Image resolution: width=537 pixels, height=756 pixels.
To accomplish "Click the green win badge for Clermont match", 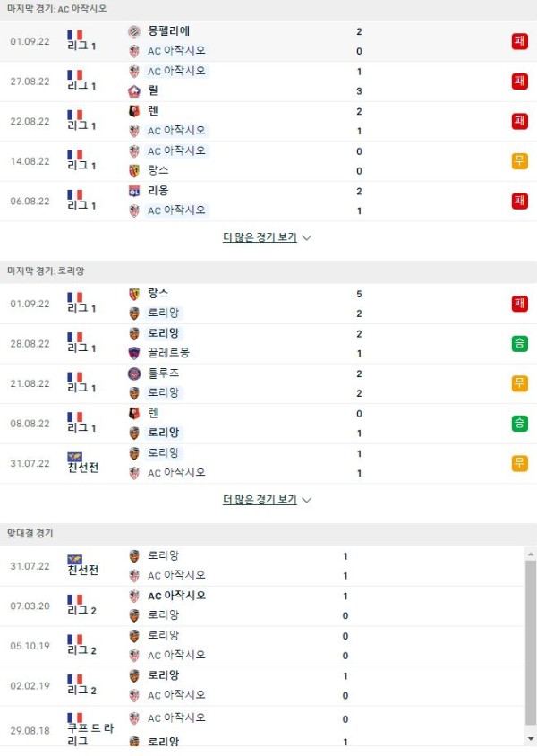I will (519, 343).
